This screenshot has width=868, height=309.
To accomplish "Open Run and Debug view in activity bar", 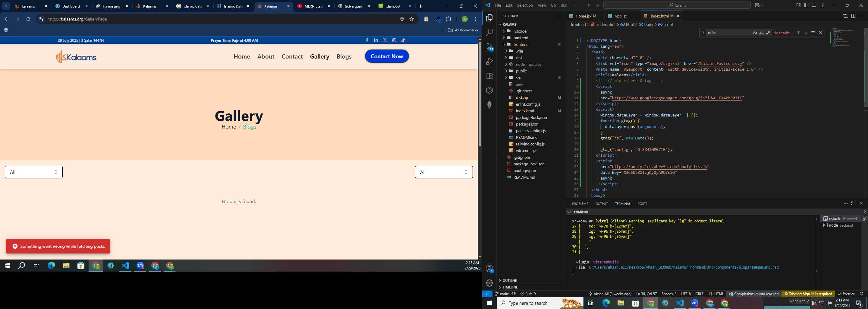I will (x=489, y=61).
